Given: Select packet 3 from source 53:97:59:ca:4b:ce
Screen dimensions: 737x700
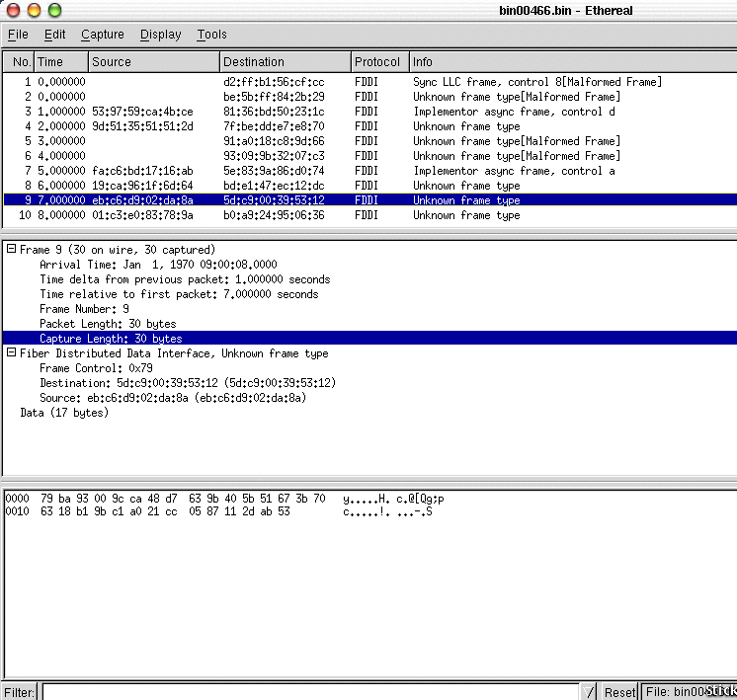Looking at the screenshot, I should (x=369, y=112).
